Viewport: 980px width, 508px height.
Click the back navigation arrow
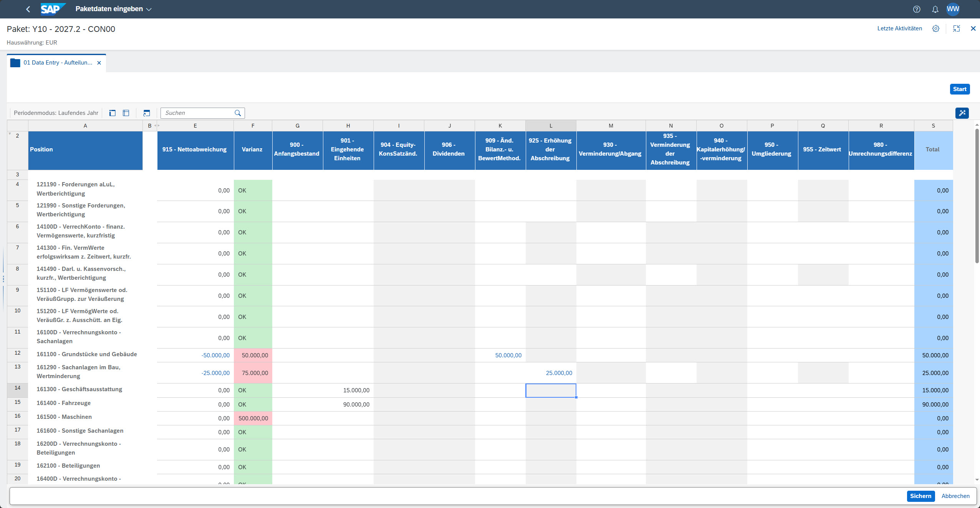pyautogui.click(x=28, y=9)
